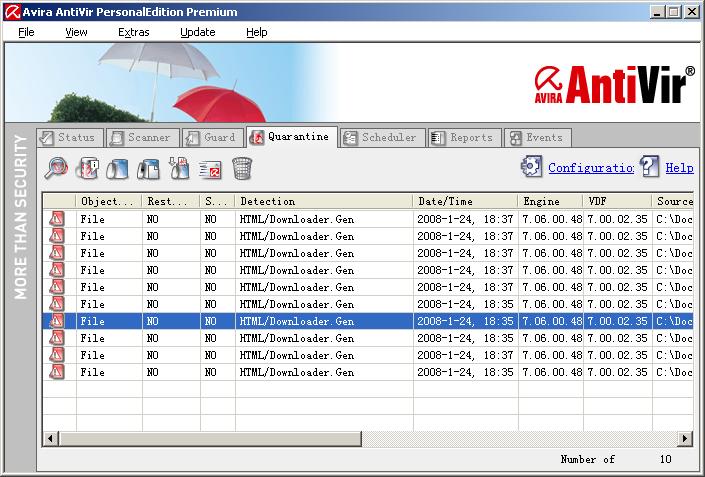Image resolution: width=705 pixels, height=477 pixels.
Task: Click the highlighted row's VDF version cell
Action: coord(617,321)
